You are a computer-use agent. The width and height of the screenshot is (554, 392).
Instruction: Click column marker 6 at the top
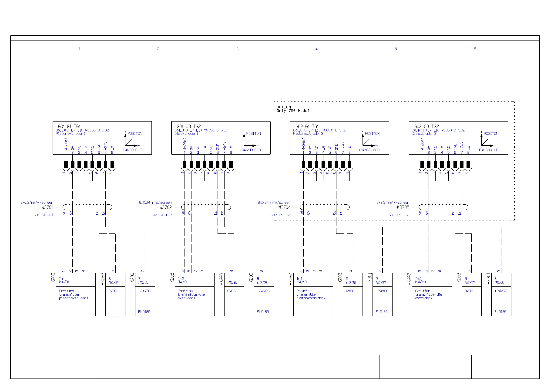pos(475,49)
